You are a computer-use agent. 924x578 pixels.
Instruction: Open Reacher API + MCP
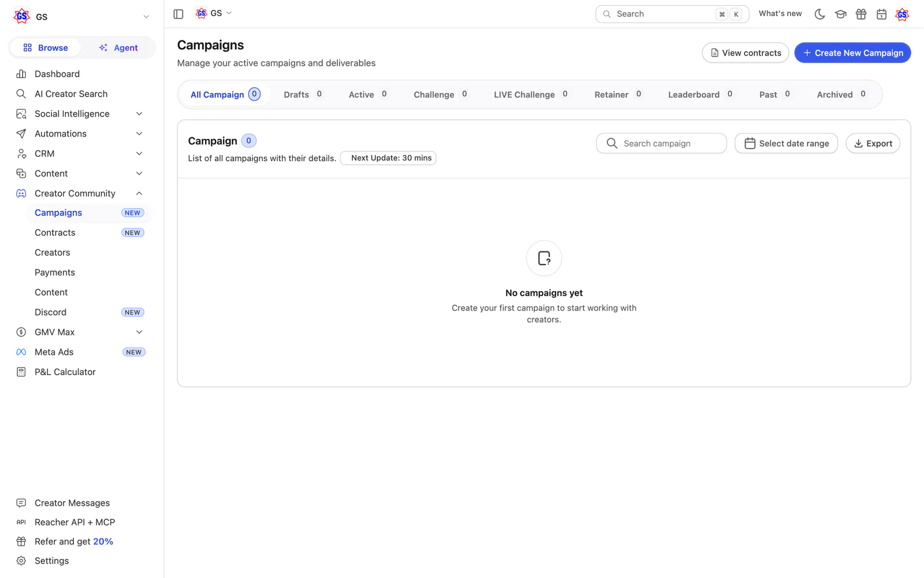point(74,523)
